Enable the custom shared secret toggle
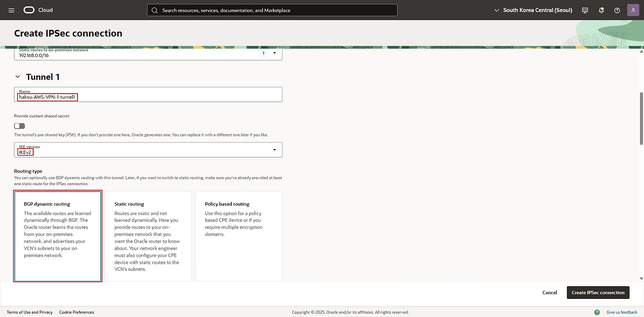644x317 pixels. pos(20,126)
